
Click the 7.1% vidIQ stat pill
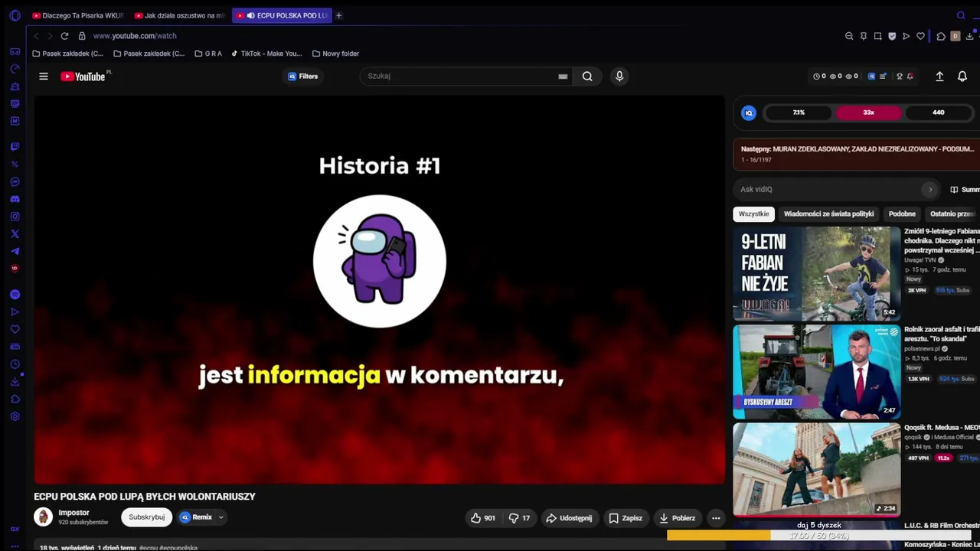tap(799, 112)
